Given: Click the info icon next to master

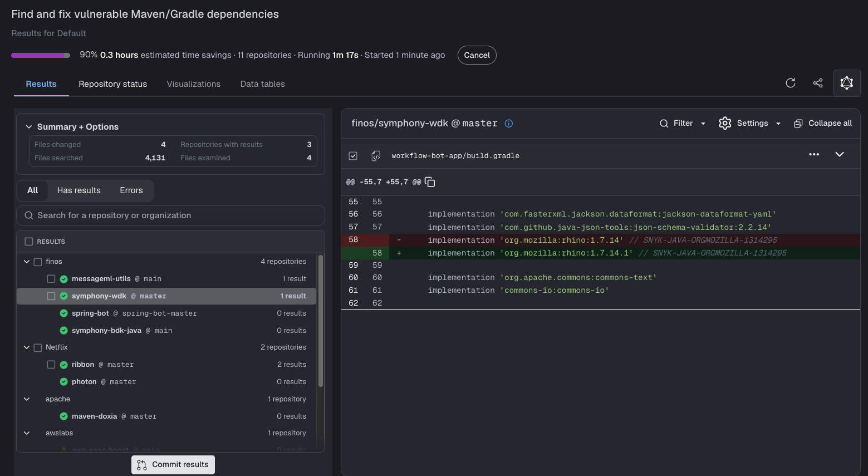Looking at the screenshot, I should pyautogui.click(x=509, y=124).
